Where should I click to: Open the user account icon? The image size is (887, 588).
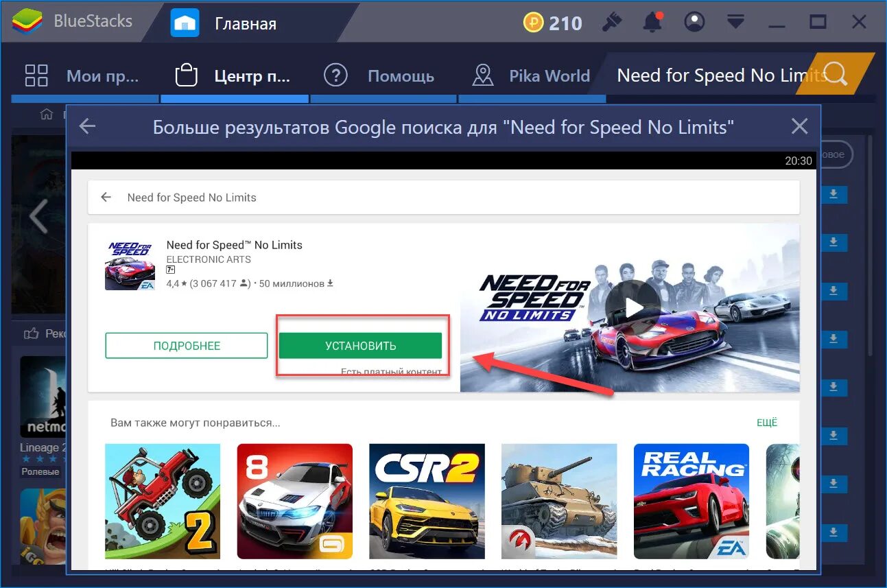pos(694,22)
